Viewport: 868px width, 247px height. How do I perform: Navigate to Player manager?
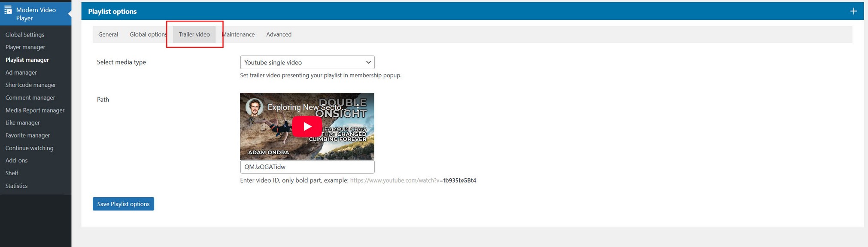[25, 47]
